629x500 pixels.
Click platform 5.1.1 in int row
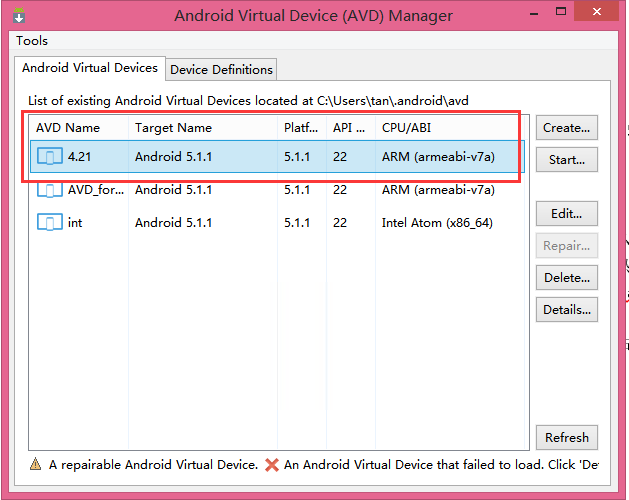[297, 223]
